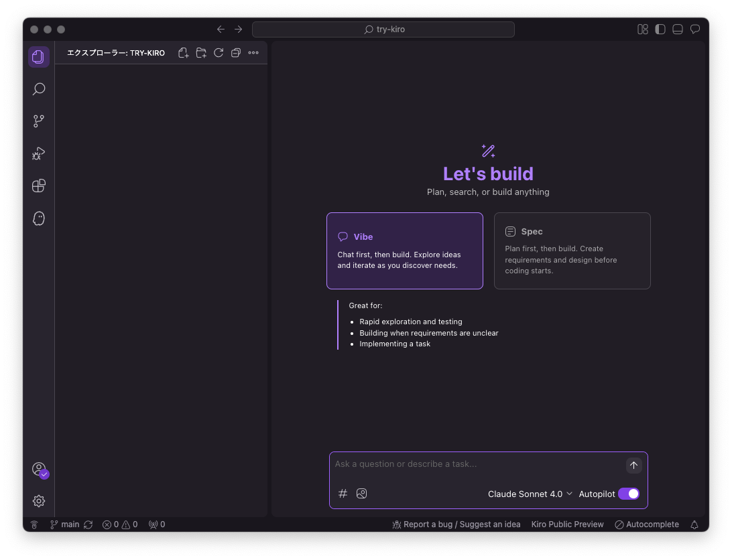This screenshot has height=560, width=732.
Task: Open the Accounts menu icon
Action: (x=40, y=470)
